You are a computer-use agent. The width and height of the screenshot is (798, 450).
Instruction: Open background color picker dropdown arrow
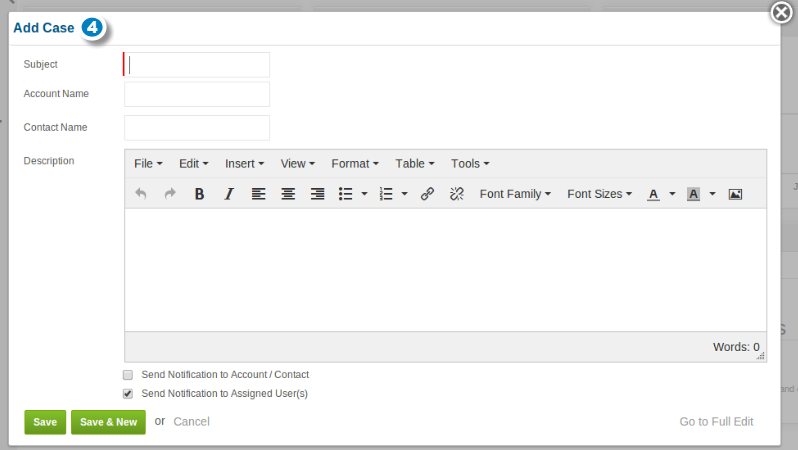[x=712, y=194]
